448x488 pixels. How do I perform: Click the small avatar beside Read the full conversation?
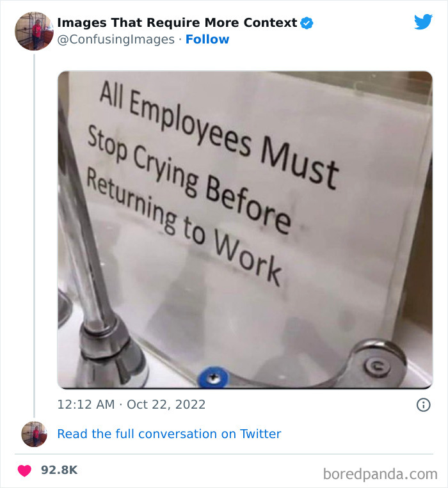[x=34, y=434]
